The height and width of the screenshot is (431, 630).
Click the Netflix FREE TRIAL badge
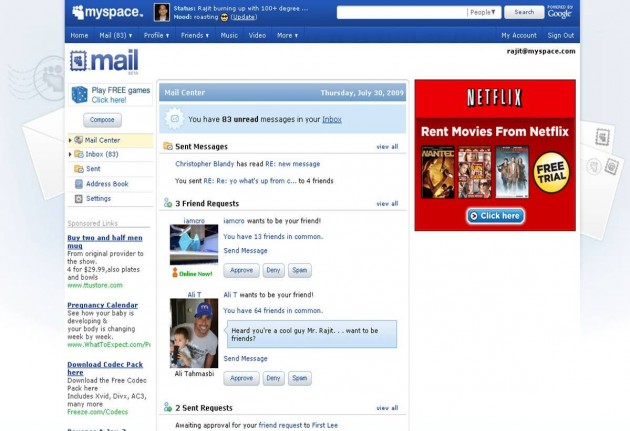(551, 172)
